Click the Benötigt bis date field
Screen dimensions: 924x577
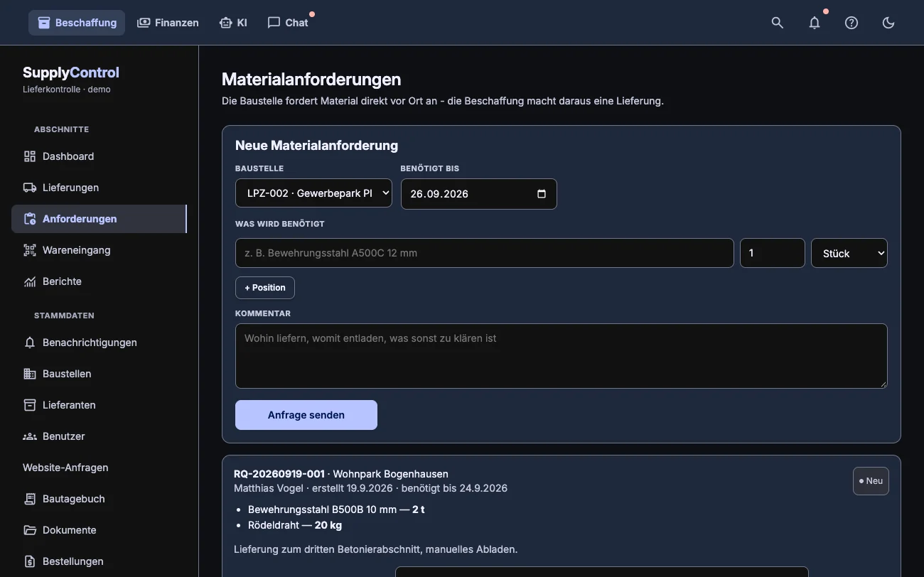pos(478,194)
